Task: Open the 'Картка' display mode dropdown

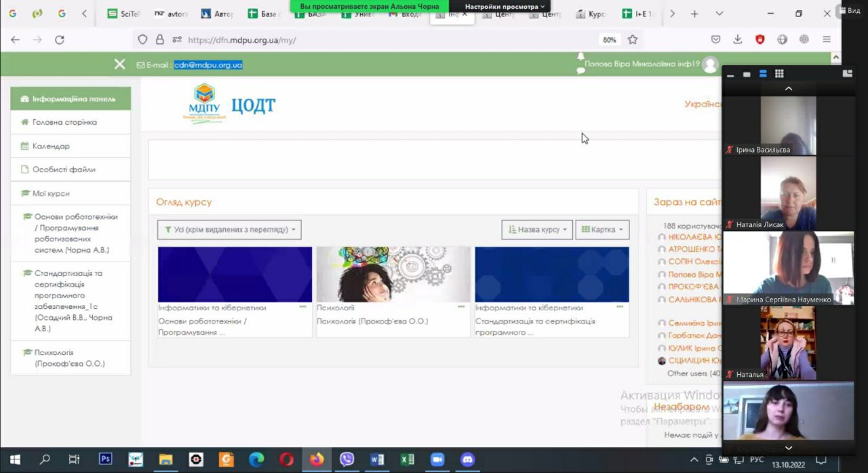Action: [x=602, y=230]
